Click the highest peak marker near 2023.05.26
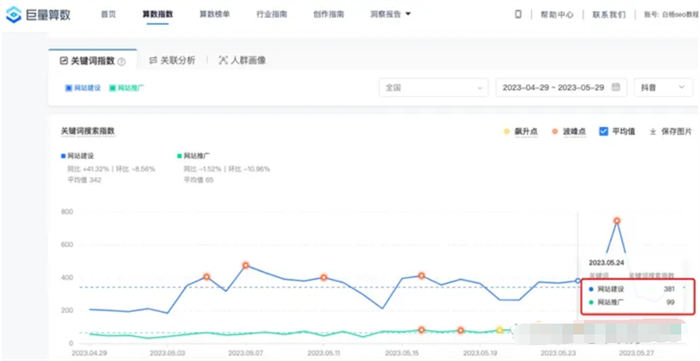This screenshot has height=361, width=700. tap(617, 220)
